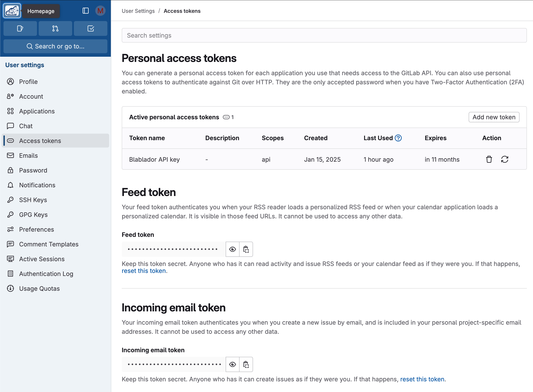Rotate the Blablador API key token

pos(505,159)
